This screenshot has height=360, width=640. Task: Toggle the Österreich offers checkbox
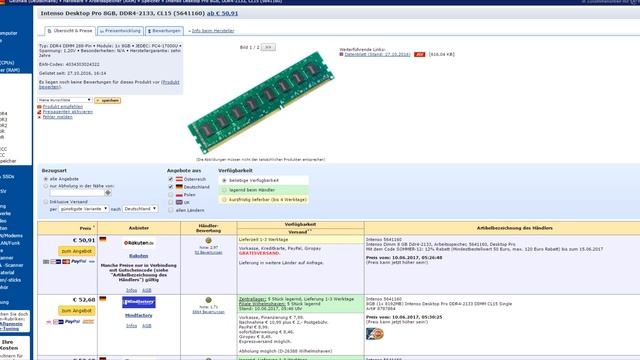pyautogui.click(x=171, y=179)
